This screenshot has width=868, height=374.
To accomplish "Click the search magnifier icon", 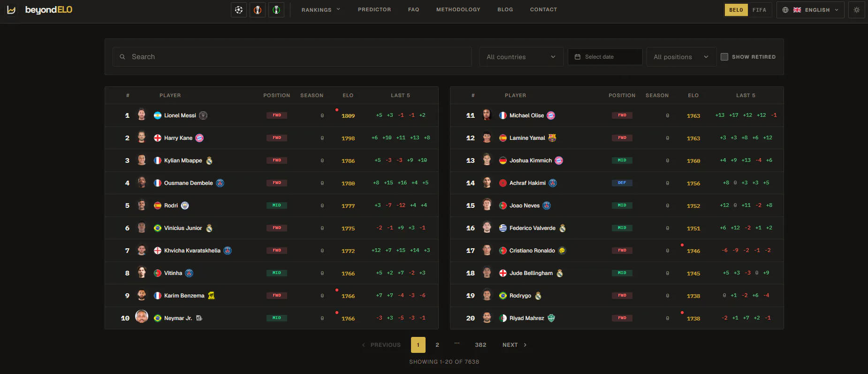I will (x=122, y=57).
